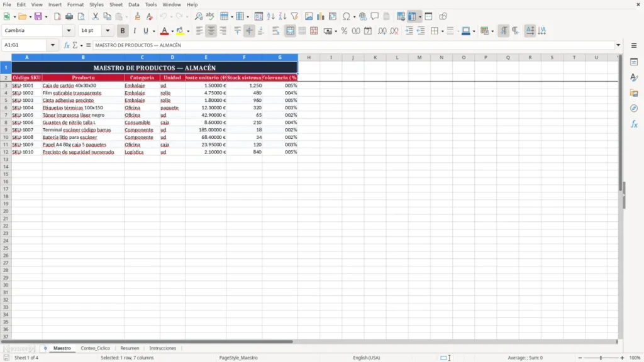
Task: Format cells as date
Action: pyautogui.click(x=368, y=31)
